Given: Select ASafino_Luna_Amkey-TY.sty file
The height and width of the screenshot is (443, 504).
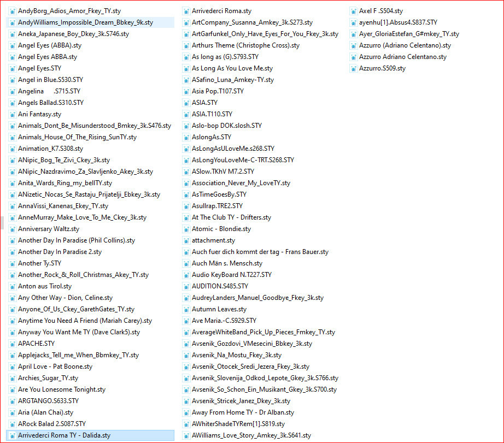Looking at the screenshot, I should pos(233,80).
